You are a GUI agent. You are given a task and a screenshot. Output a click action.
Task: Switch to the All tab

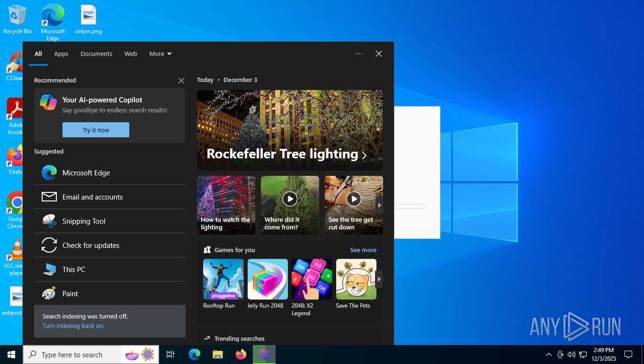pos(38,54)
